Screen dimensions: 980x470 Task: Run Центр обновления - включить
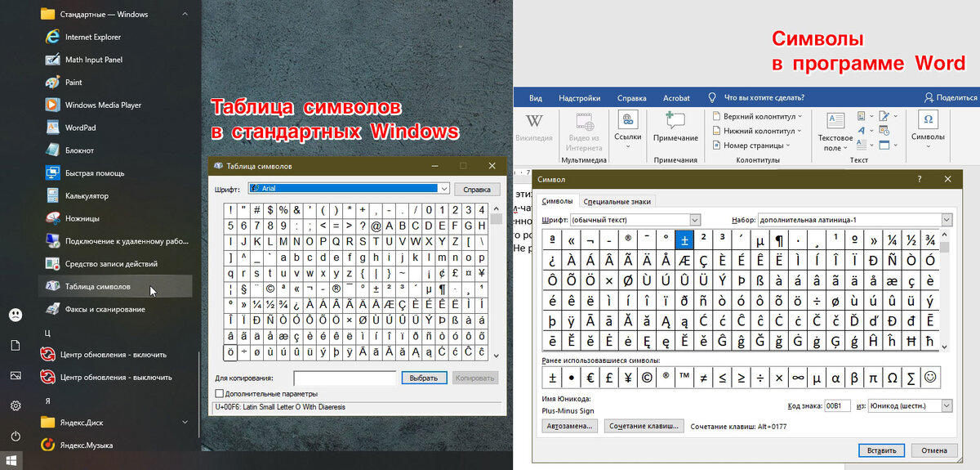114,355
